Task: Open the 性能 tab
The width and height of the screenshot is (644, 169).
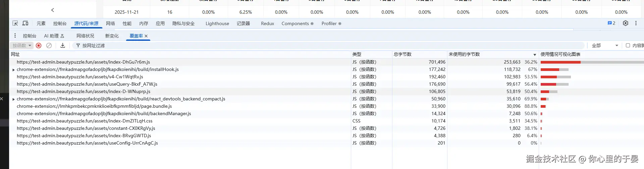Action: tap(127, 23)
